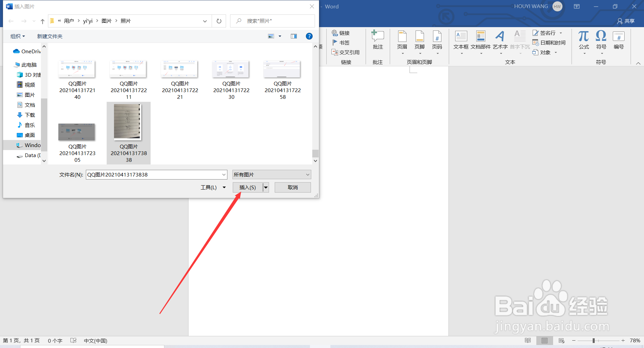The width and height of the screenshot is (644, 348).
Task: Click Word's zoom slider handle
Action: click(x=593, y=341)
